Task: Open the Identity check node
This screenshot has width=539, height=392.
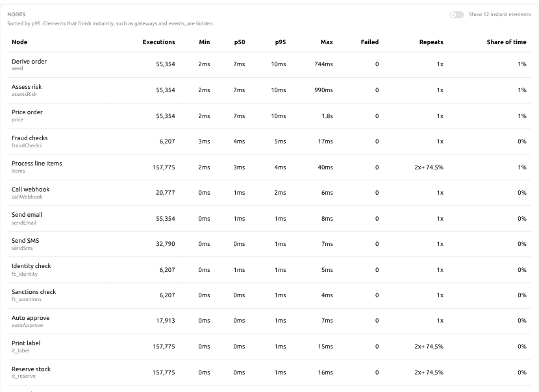Action: [31, 265]
